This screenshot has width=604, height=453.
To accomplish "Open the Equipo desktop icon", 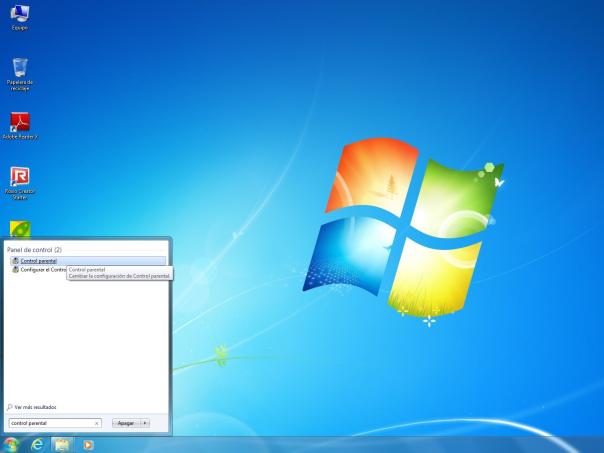I will click(x=19, y=14).
